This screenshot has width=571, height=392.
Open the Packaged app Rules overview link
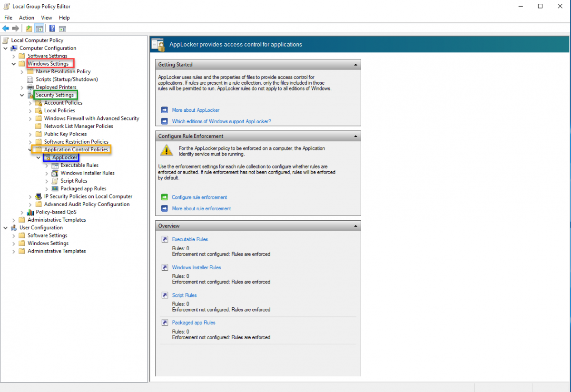[x=193, y=323]
